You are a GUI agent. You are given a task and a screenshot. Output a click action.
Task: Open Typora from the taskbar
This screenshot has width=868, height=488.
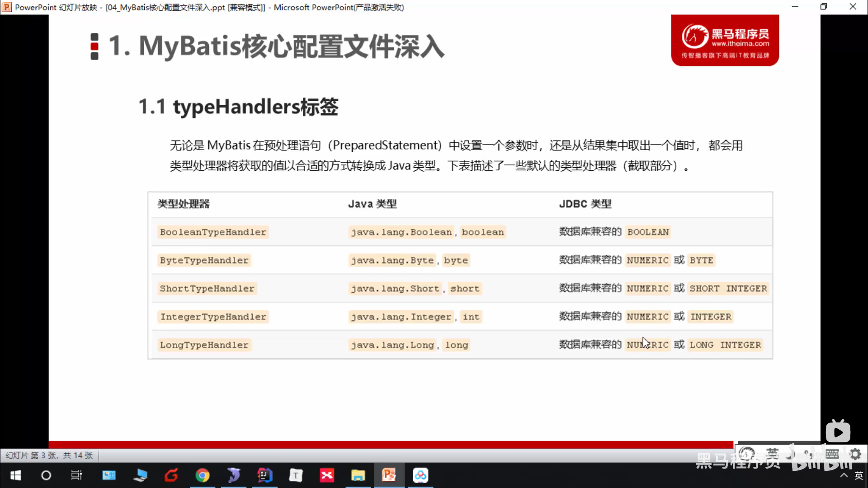point(296,475)
